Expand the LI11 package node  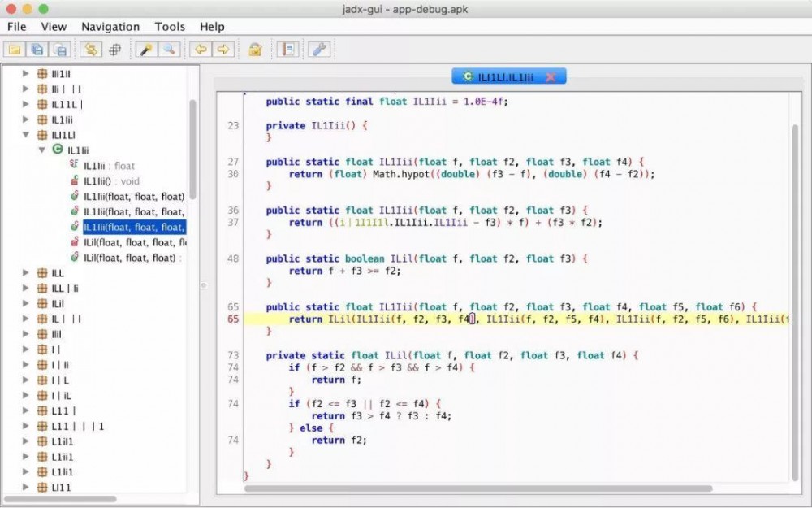point(25,487)
